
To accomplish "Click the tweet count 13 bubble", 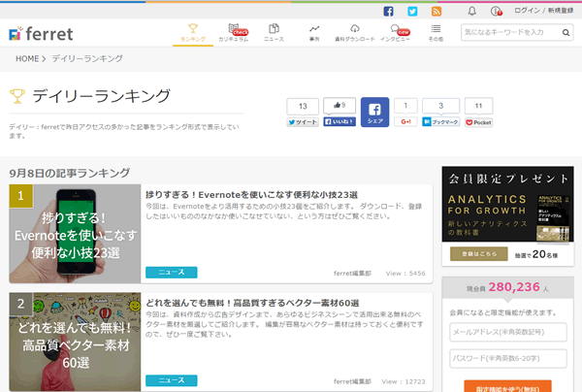I will click(x=303, y=107).
